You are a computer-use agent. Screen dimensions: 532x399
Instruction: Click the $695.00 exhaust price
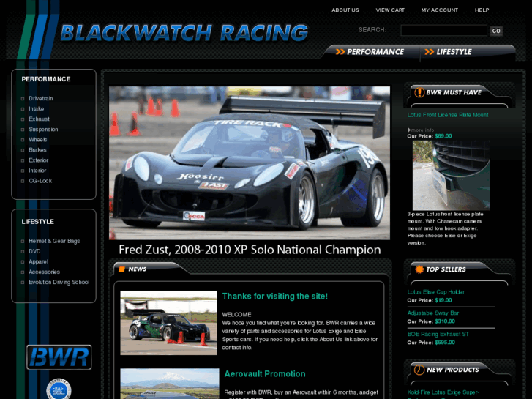pyautogui.click(x=445, y=343)
